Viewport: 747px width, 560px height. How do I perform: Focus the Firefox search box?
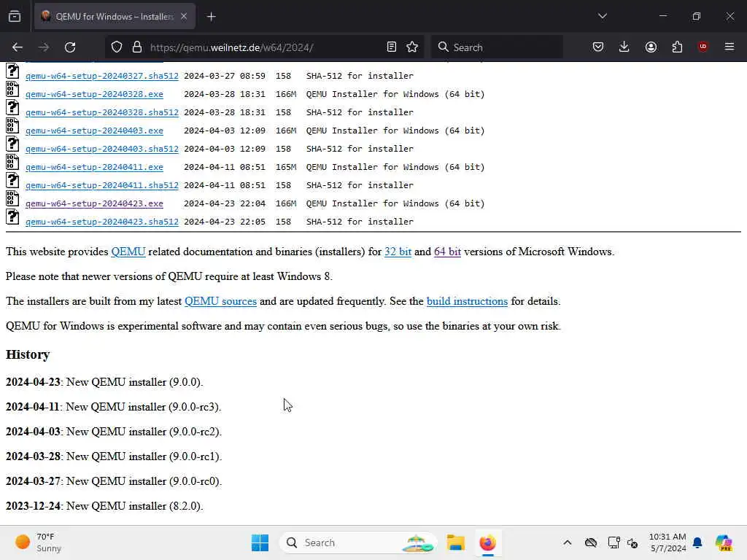pyautogui.click(x=498, y=47)
